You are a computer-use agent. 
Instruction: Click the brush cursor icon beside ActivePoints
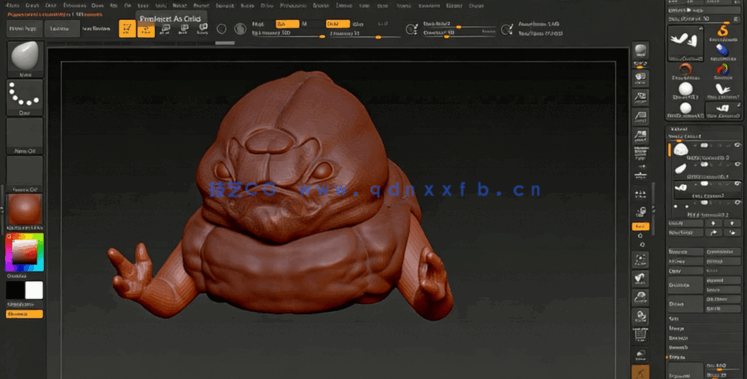(x=507, y=29)
